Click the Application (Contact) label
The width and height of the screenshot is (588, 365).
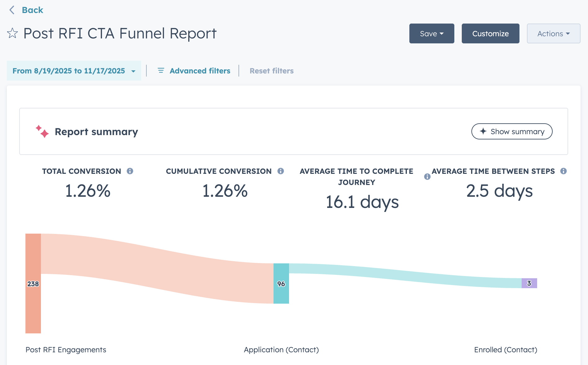click(x=281, y=350)
